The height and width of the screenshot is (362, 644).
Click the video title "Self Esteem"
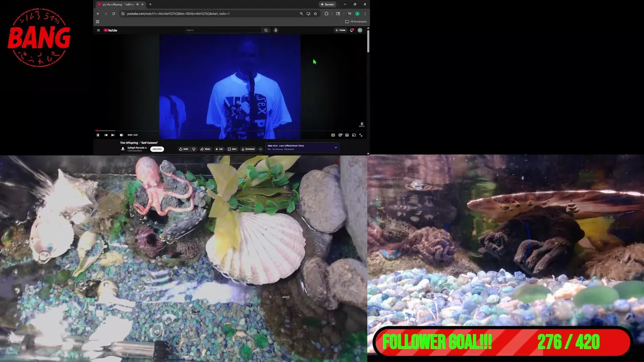coord(139,143)
